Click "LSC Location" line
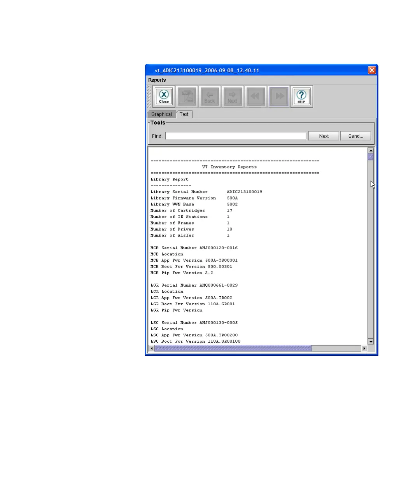The image size is (420, 504). [x=167, y=329]
